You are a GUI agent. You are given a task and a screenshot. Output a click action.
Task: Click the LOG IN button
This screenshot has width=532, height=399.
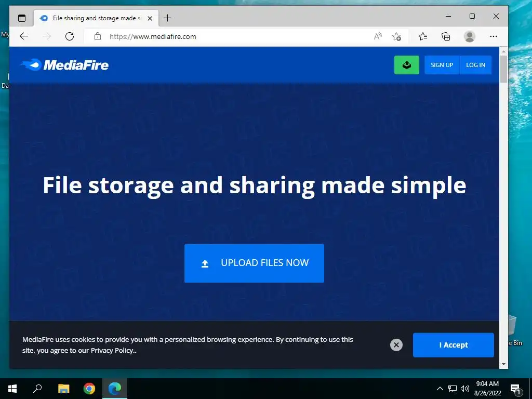click(475, 65)
